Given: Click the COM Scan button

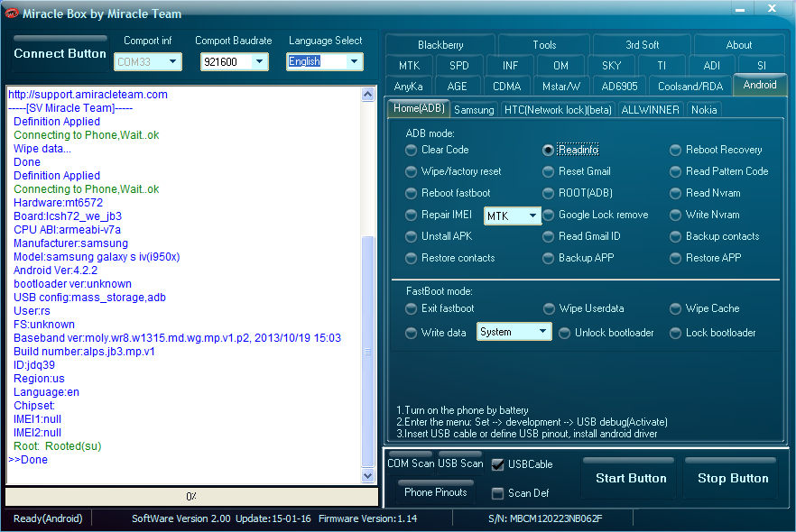Looking at the screenshot, I should coord(411,463).
